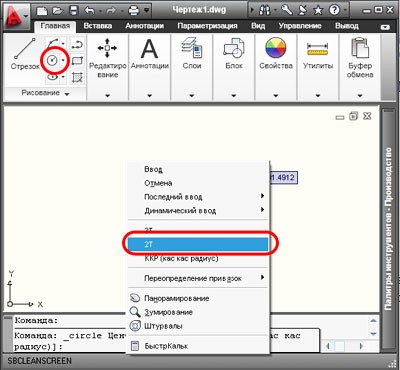This screenshot has height=370, width=400.
Task: Switch to the Вывод ribbon tab
Action: pos(347,26)
